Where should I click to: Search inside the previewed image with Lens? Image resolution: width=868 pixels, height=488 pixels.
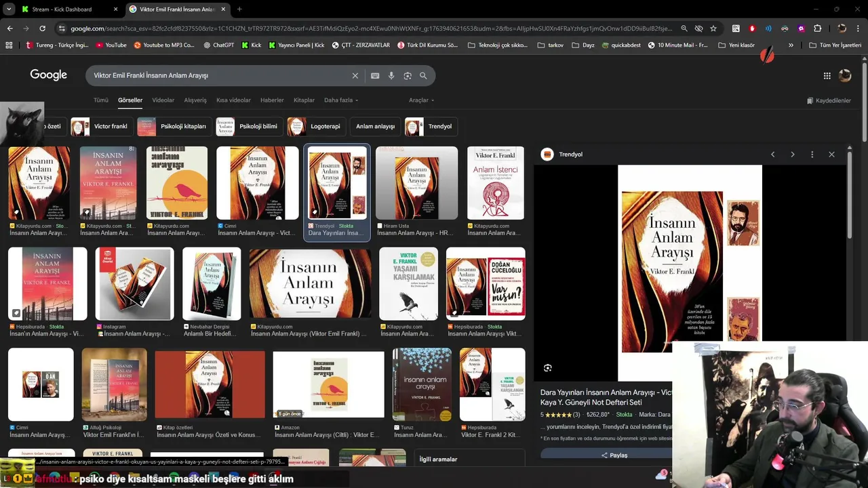pos(547,368)
